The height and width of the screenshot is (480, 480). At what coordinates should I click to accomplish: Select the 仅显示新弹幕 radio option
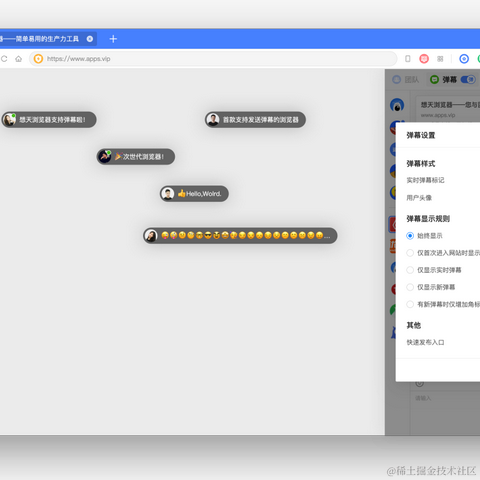tap(410, 287)
